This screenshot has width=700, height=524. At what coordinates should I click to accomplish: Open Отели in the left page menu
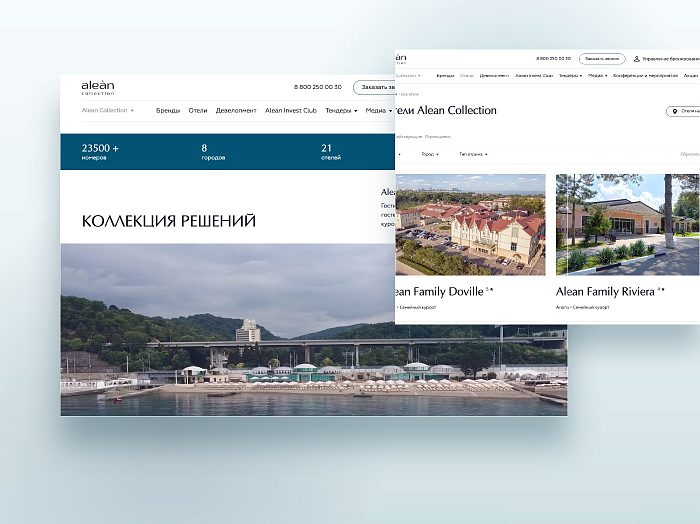198,110
